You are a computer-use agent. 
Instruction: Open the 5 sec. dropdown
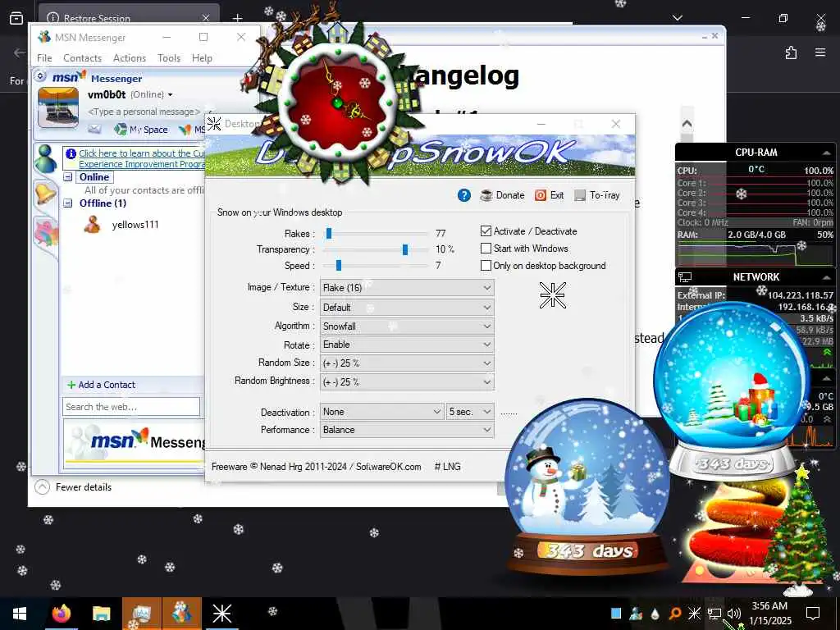[x=470, y=412]
